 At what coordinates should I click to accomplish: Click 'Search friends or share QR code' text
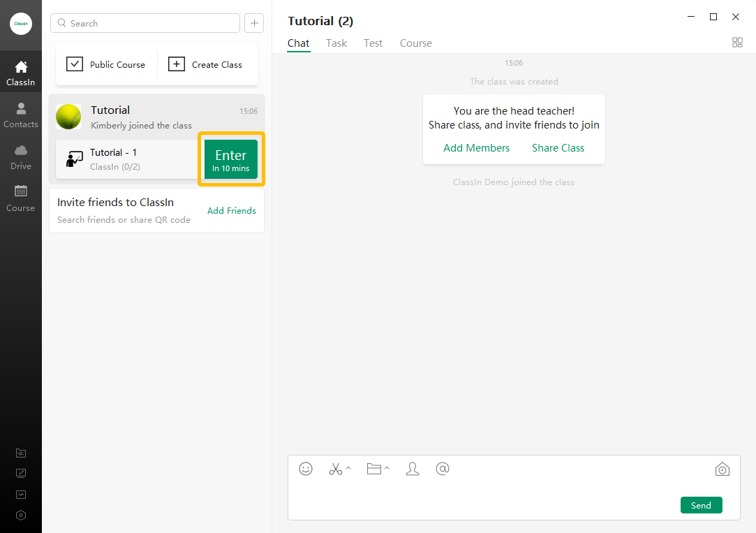pyautogui.click(x=124, y=220)
